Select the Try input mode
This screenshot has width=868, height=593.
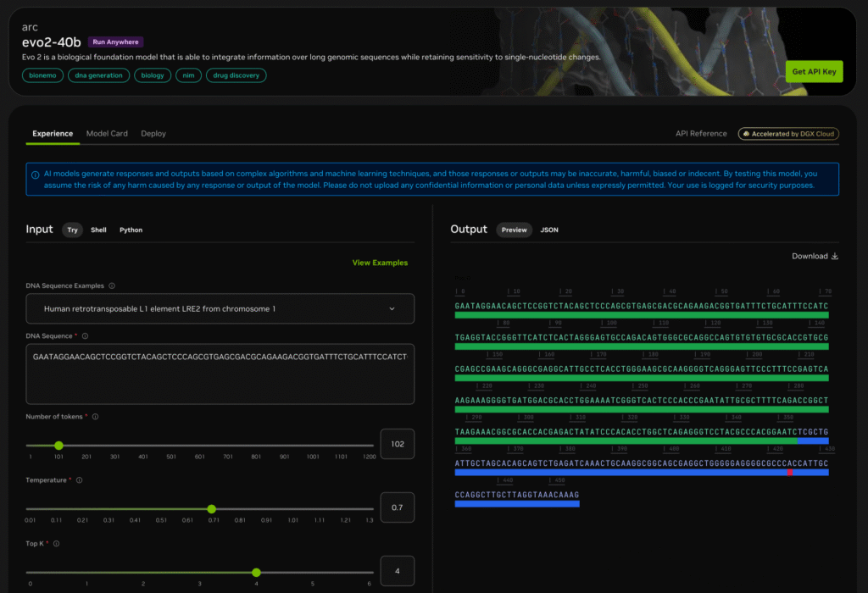72,230
